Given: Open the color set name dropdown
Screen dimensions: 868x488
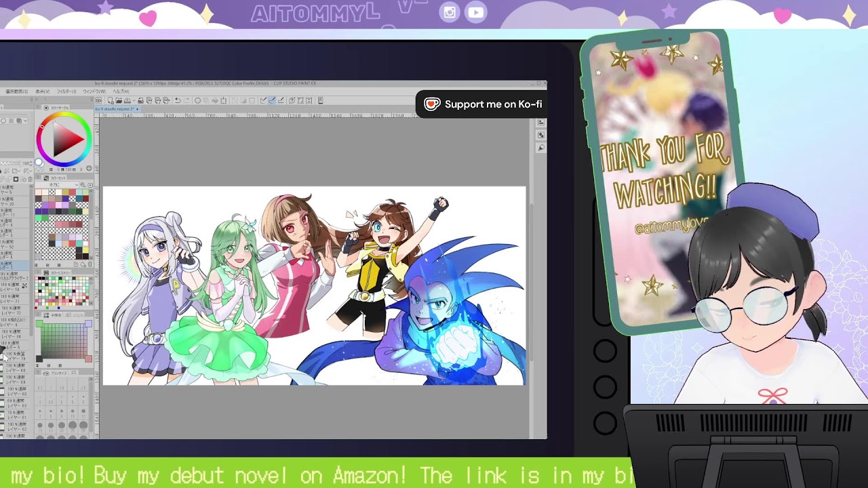Looking at the screenshot, I should coord(57,184).
